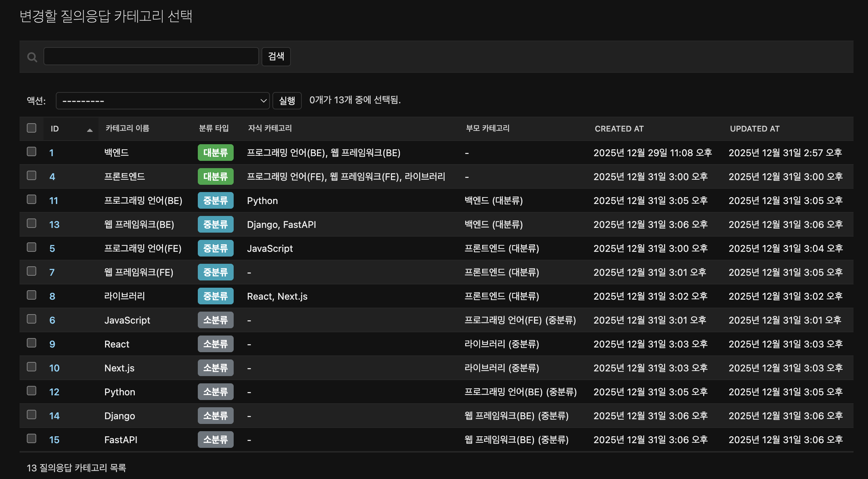The width and height of the screenshot is (868, 479).
Task: Tick the checkbox for the React row
Action: coord(32,343)
